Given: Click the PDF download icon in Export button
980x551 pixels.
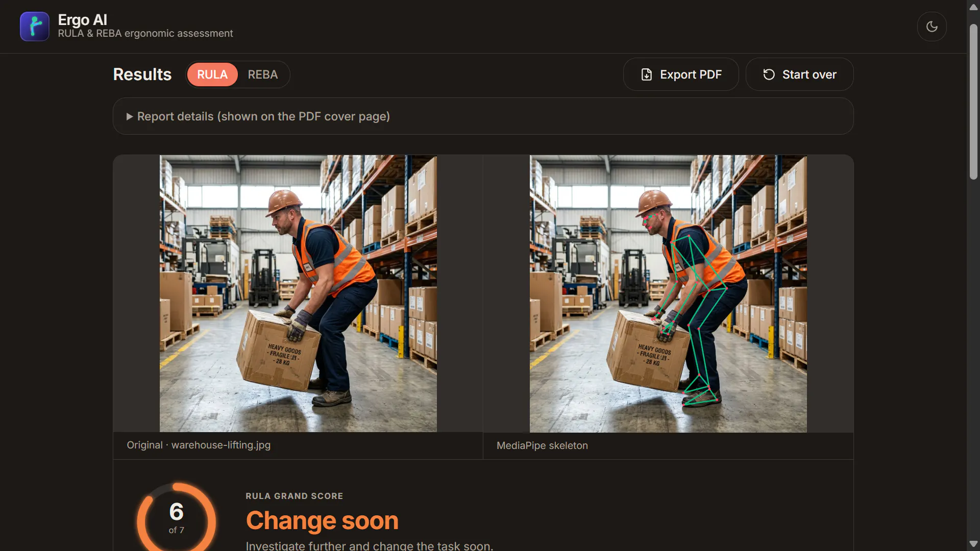Looking at the screenshot, I should tap(647, 74).
